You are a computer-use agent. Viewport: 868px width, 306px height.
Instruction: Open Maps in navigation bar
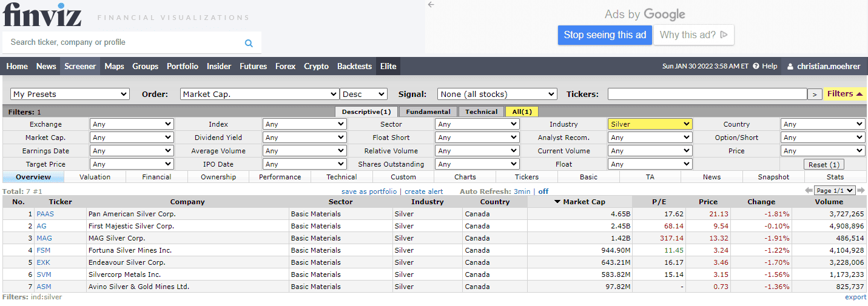point(114,67)
